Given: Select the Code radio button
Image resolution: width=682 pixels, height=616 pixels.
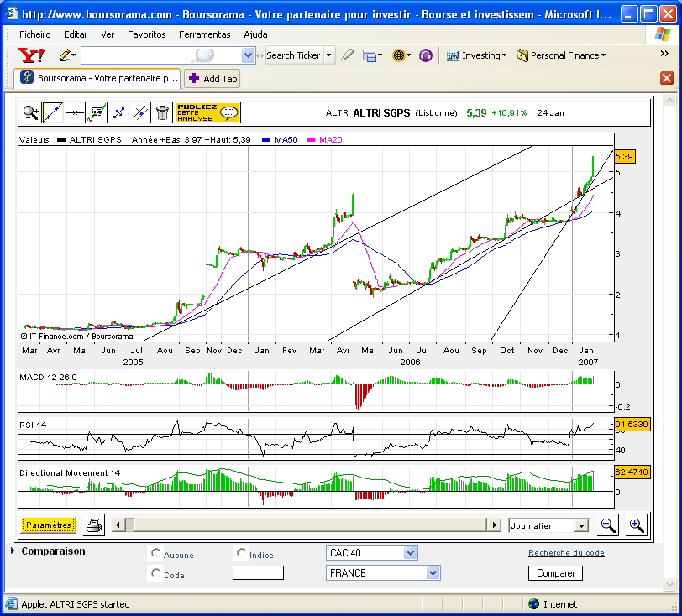Looking at the screenshot, I should (155, 573).
